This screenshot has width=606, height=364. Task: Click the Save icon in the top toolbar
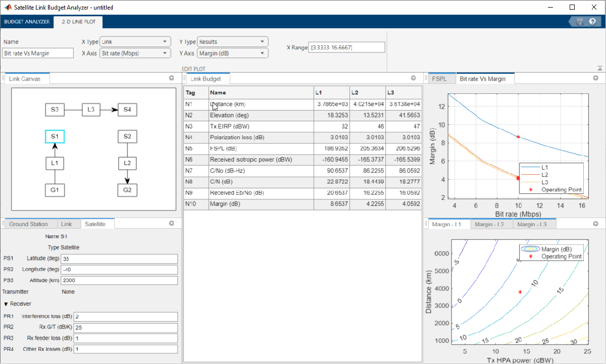pyautogui.click(x=580, y=22)
